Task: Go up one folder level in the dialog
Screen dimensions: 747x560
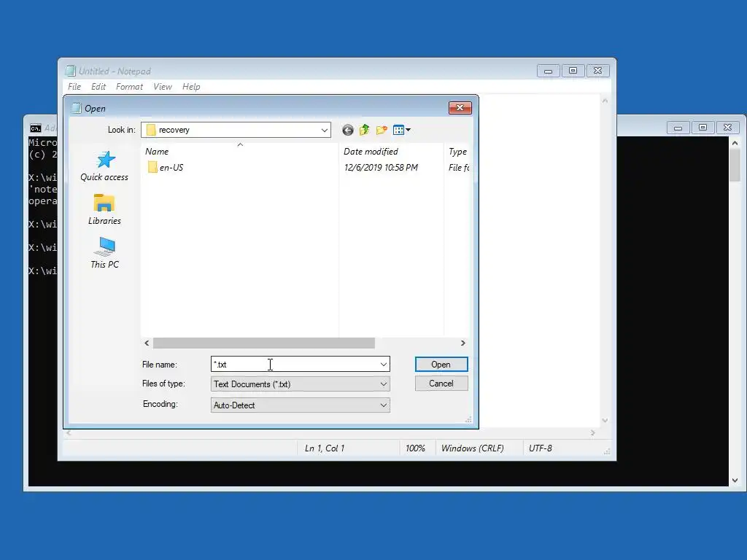Action: point(365,130)
